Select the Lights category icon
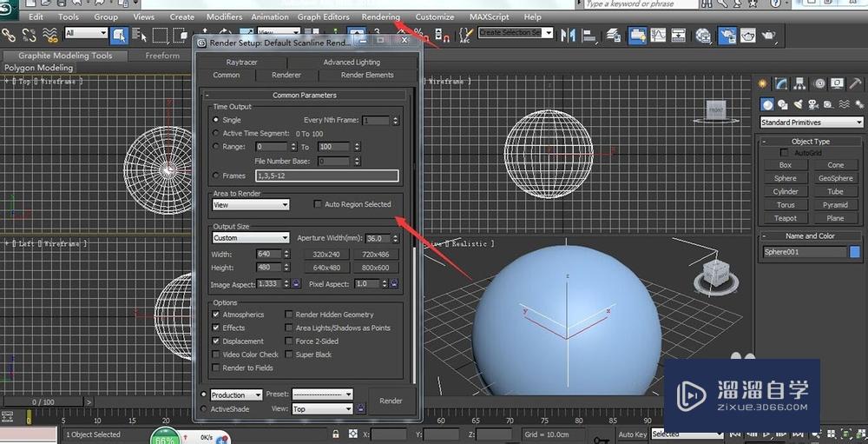Image resolution: width=868 pixels, height=444 pixels. (x=799, y=104)
